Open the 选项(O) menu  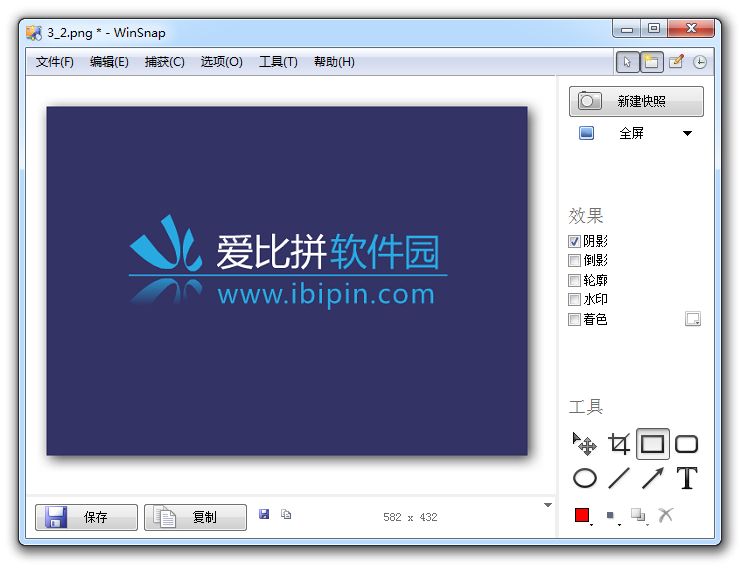tap(221, 62)
